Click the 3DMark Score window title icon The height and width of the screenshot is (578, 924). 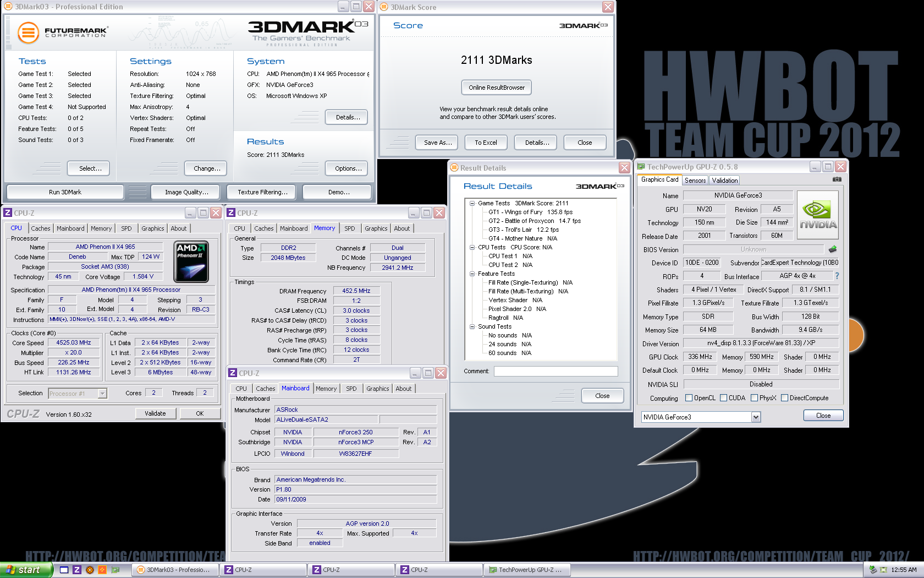pyautogui.click(x=384, y=7)
